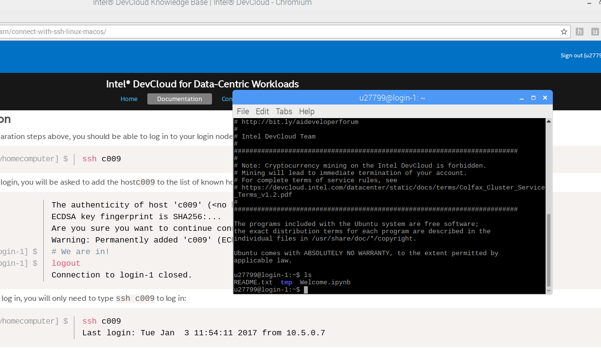601x364 pixels.
Task: Click the terminal prompt at the cursor
Action: click(306, 290)
